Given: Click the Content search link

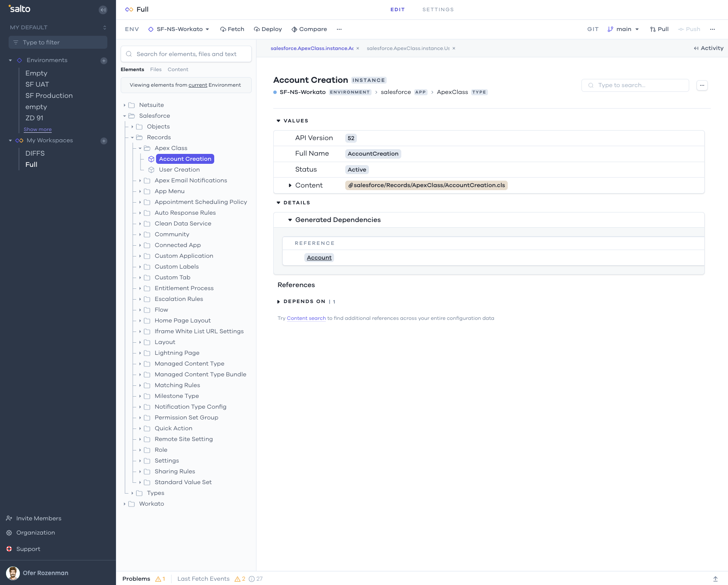Looking at the screenshot, I should [x=306, y=319].
